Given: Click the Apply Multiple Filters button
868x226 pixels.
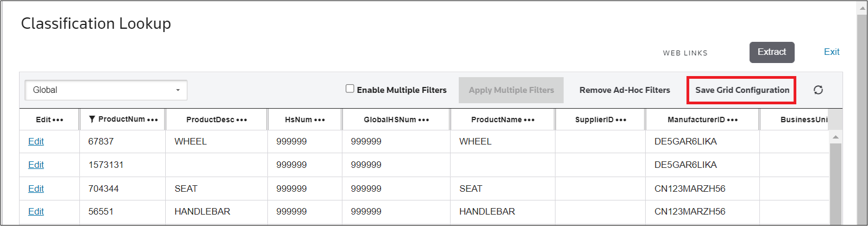Looking at the screenshot, I should (511, 90).
